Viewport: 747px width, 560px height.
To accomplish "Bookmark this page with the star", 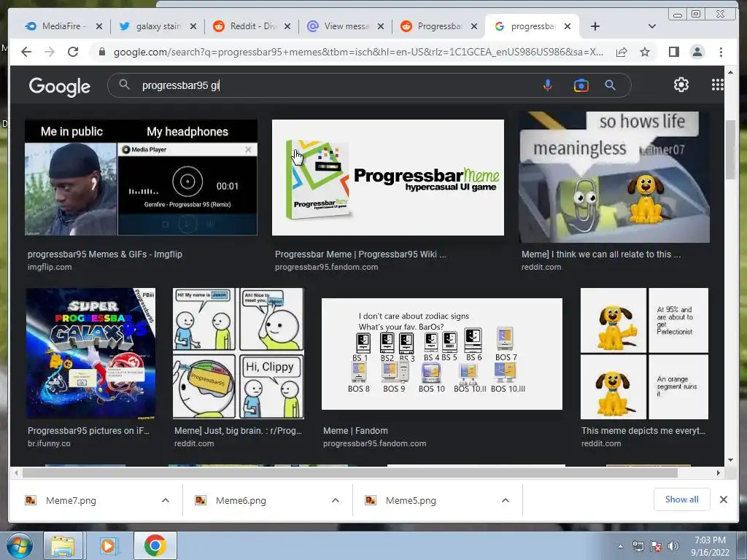I will tap(645, 52).
